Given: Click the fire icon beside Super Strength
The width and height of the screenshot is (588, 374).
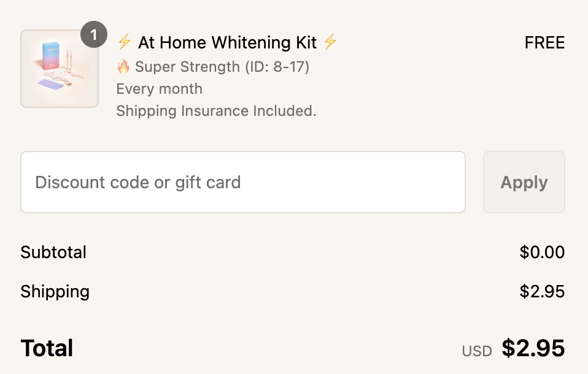Looking at the screenshot, I should (123, 66).
